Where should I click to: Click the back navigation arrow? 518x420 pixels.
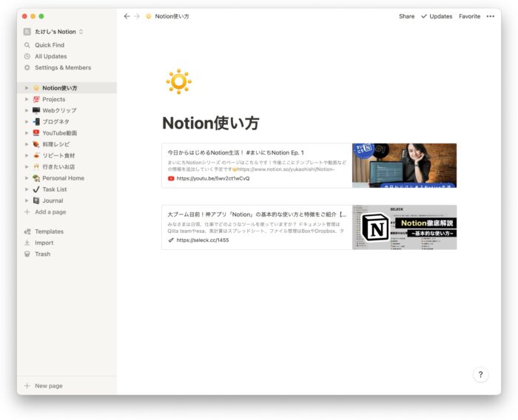(x=127, y=16)
